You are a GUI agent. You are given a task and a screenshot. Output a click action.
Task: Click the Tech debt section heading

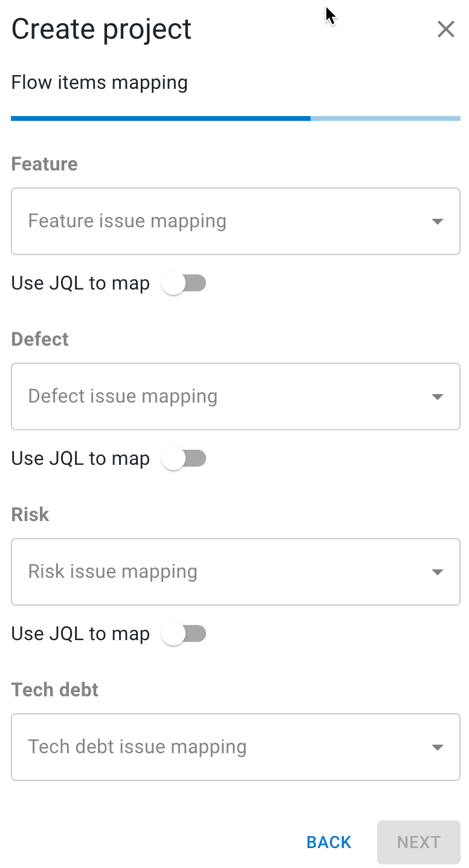(x=54, y=690)
